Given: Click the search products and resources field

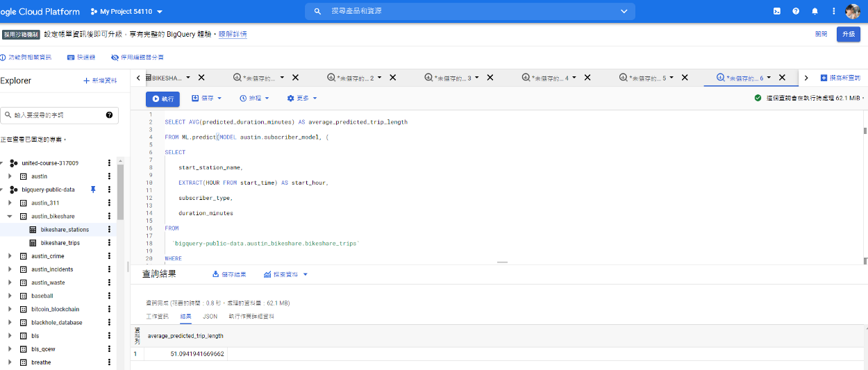Looking at the screenshot, I should tap(470, 11).
